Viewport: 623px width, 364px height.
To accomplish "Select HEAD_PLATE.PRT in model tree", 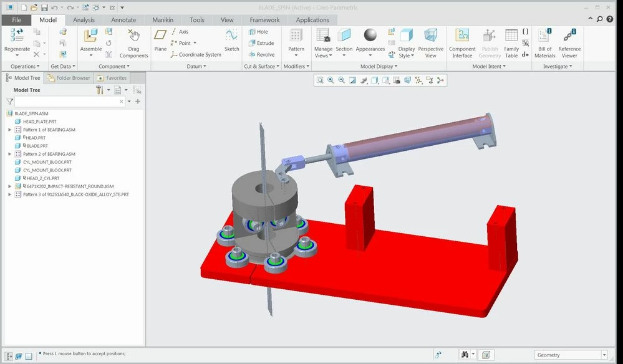I will point(39,122).
